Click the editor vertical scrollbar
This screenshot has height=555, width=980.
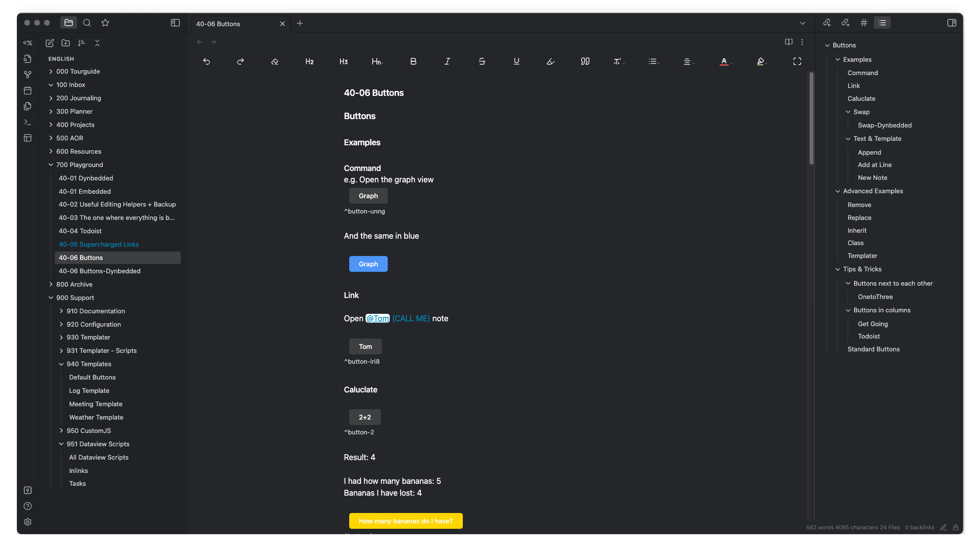[811, 119]
